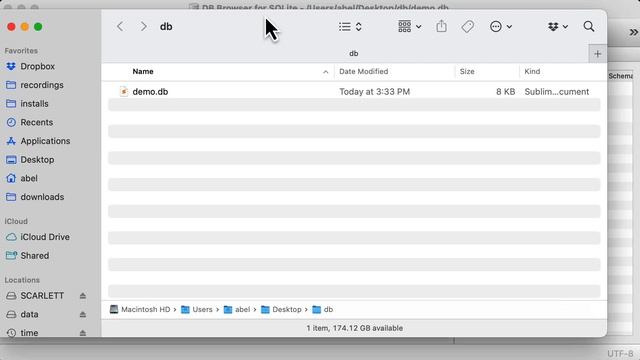This screenshot has height=360, width=640.
Task: Open the Shared sidebar item
Action: click(x=35, y=256)
